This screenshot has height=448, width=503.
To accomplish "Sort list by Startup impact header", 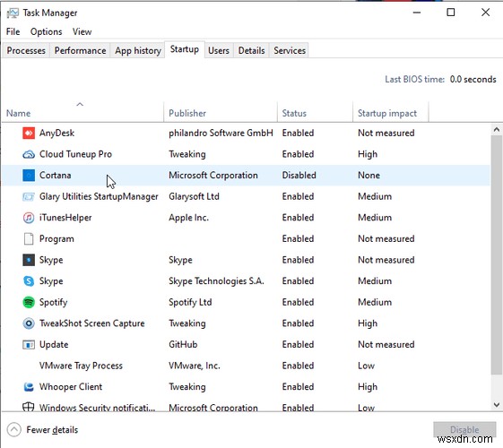I will (x=386, y=113).
